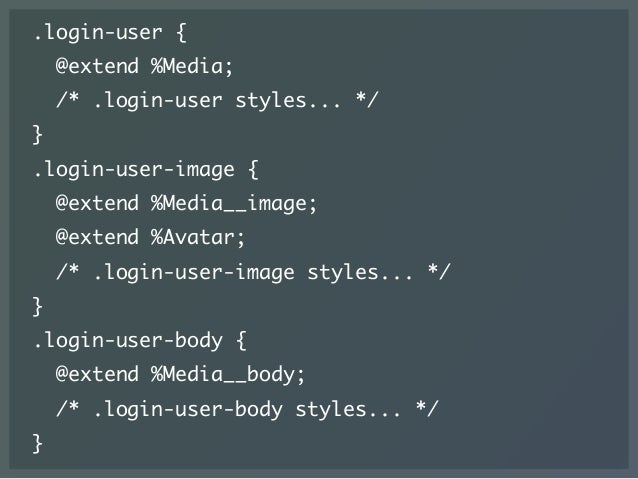The width and height of the screenshot is (638, 479).
Task: Click the opening brace after .login-user-image
Action: 253,169
